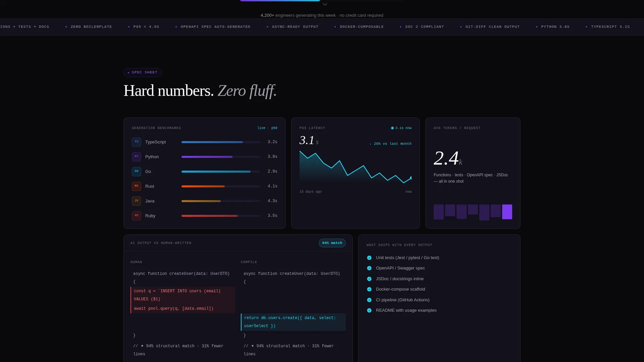Image resolution: width=644 pixels, height=362 pixels.
Task: Click the ASYNC-READY OUTPUT ticker item
Action: (x=292, y=27)
